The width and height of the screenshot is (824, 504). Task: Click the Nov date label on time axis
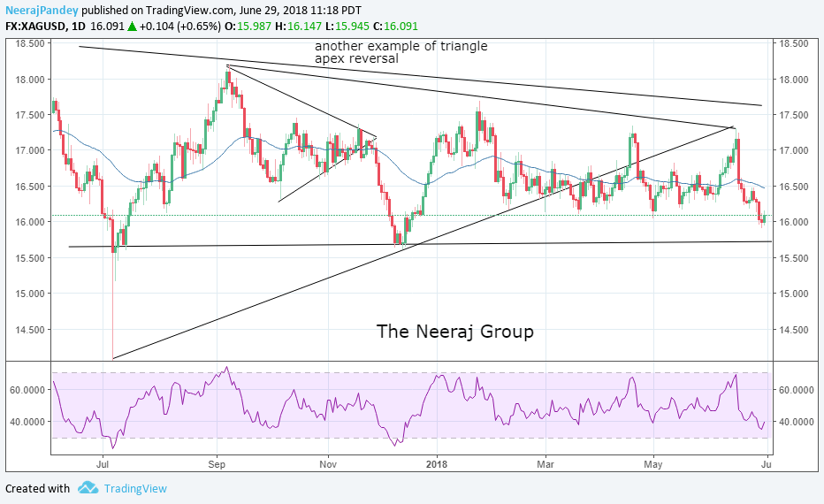[328, 464]
